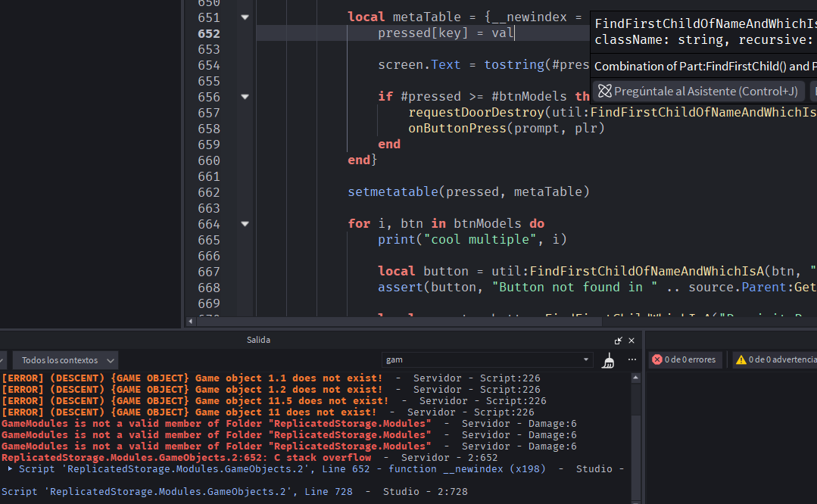Toggle the "0 de 0 advertencias" filter

pyautogui.click(x=775, y=360)
